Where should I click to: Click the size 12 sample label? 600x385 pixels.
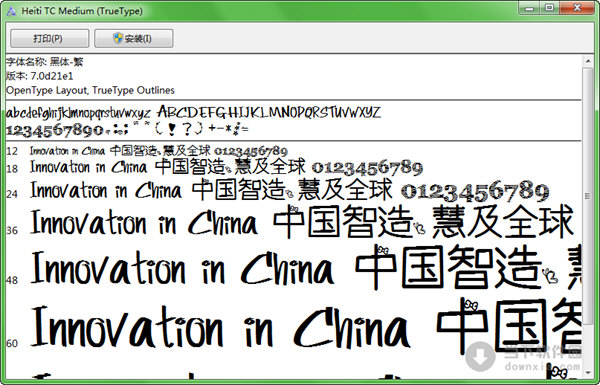click(12, 151)
